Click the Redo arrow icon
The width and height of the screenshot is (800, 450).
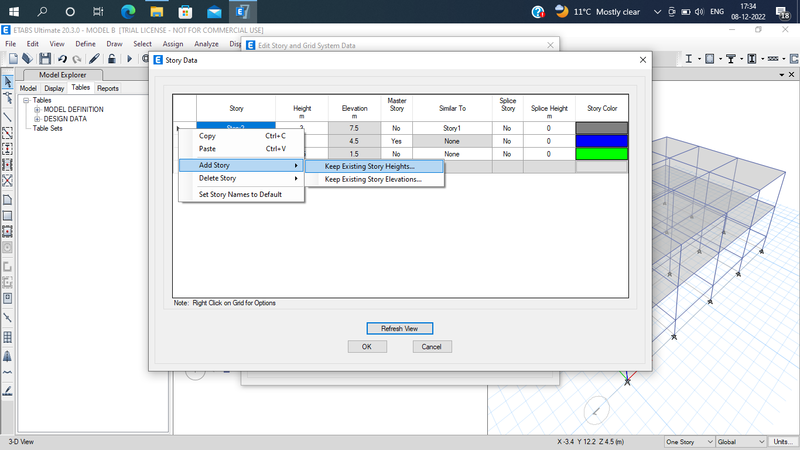pos(77,59)
